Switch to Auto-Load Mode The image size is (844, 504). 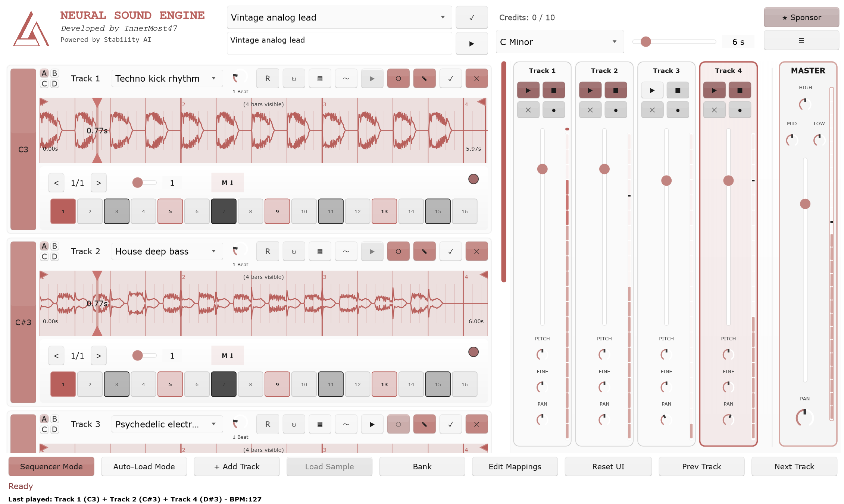pos(144,467)
